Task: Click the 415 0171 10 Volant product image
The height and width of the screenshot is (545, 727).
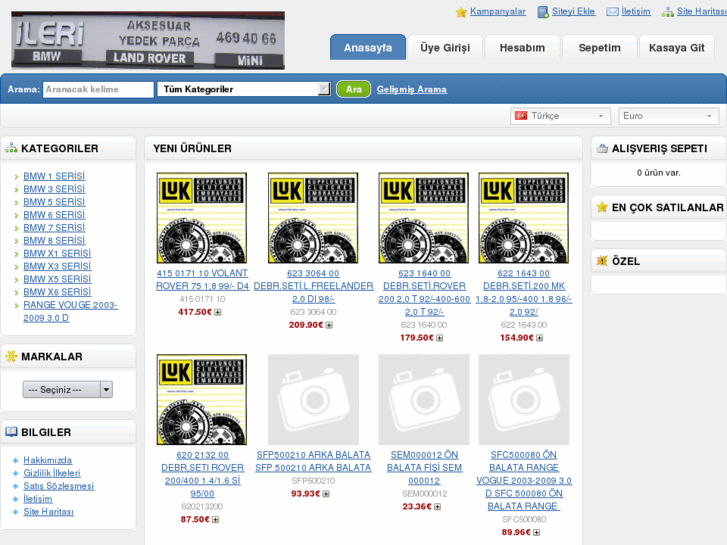Action: point(202,218)
